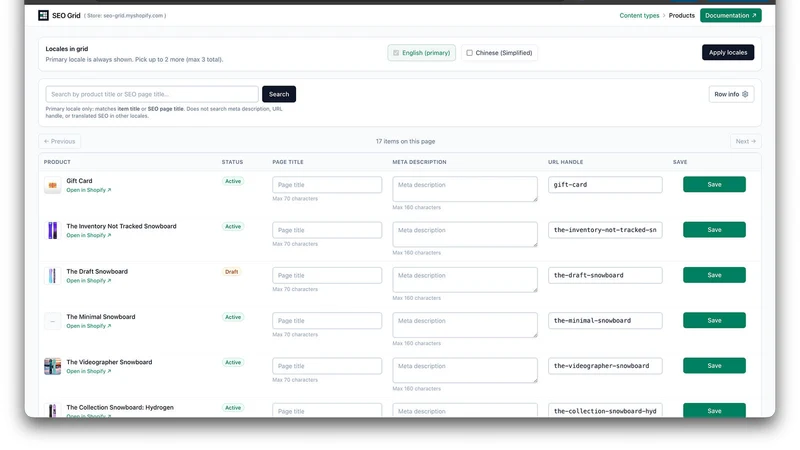Edit the gift-card URL handle field
The height and width of the screenshot is (450, 800).
click(605, 185)
